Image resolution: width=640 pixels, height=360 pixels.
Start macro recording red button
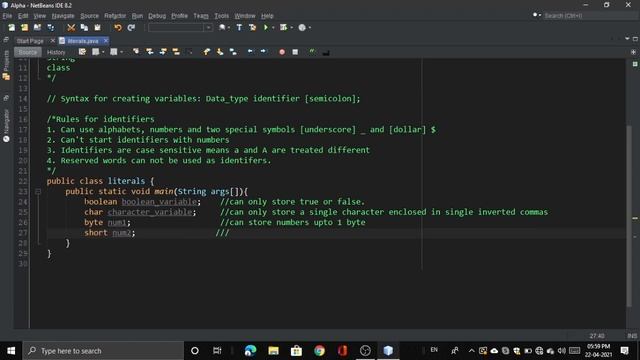[x=282, y=52]
